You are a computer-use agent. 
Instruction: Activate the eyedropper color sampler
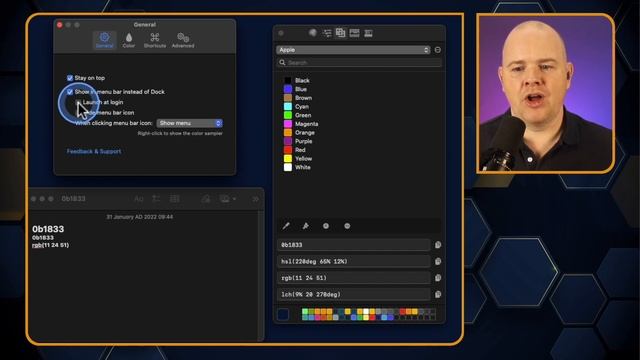pos(286,226)
